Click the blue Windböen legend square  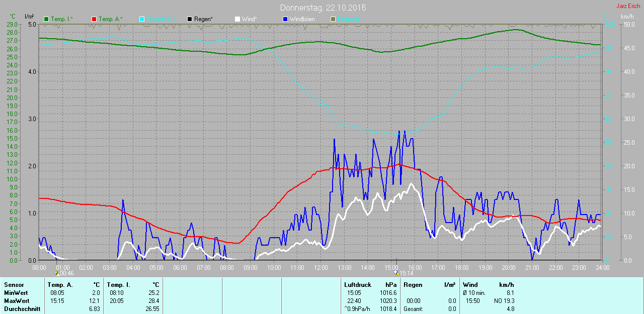(x=285, y=19)
